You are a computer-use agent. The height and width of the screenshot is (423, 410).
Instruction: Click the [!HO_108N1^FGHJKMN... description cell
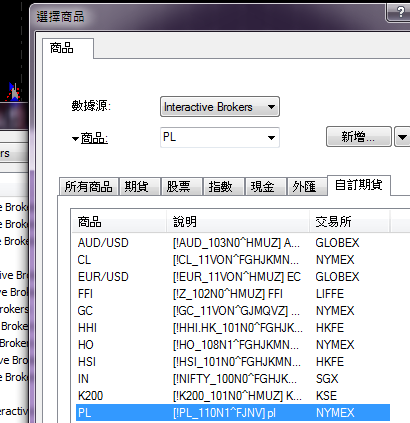click(236, 345)
